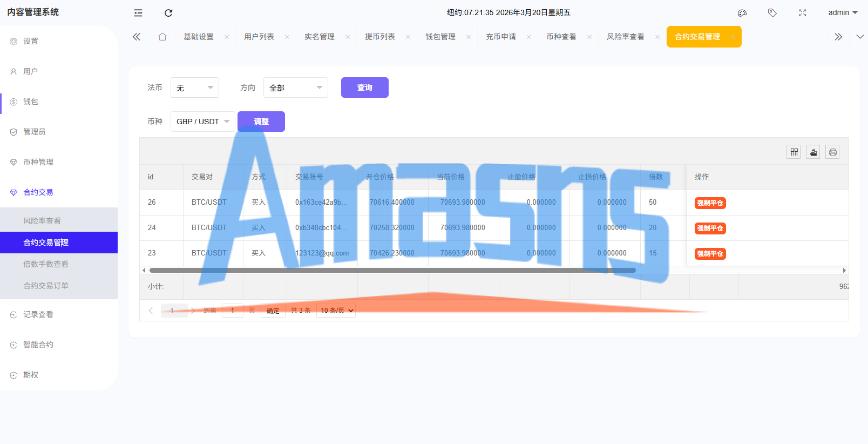Image resolution: width=868 pixels, height=444 pixels.
Task: Click the 调整 button
Action: click(261, 122)
